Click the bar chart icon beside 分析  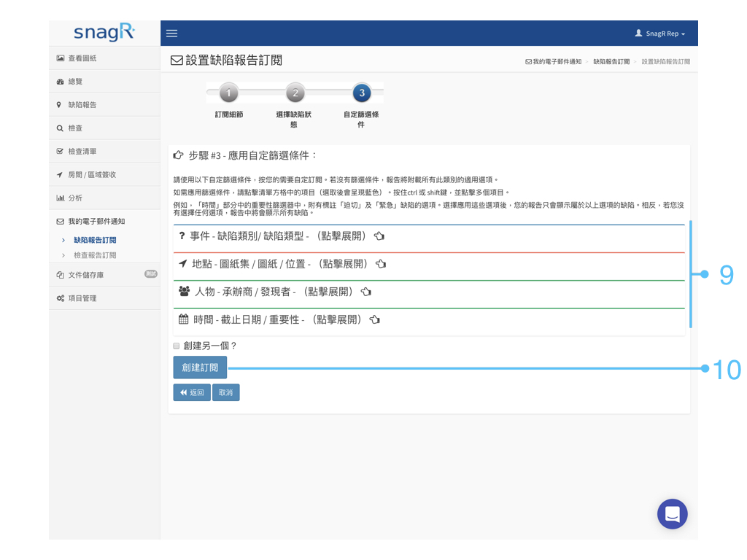[60, 198]
